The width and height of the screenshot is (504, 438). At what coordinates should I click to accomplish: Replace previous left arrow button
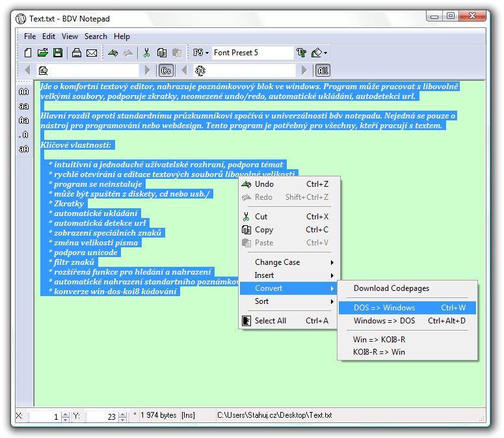184,70
